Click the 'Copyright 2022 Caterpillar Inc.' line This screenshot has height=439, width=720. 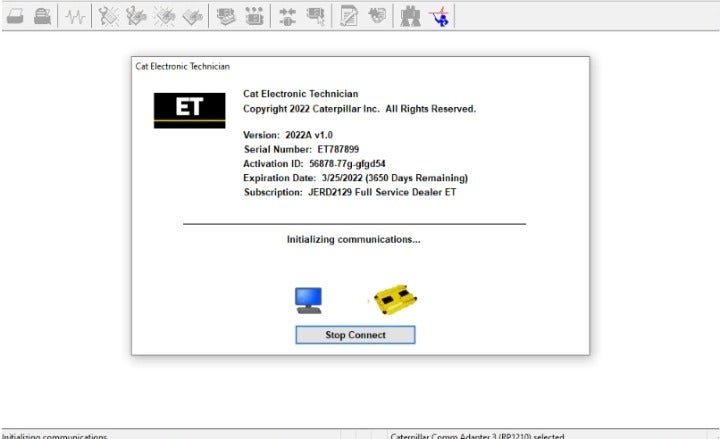pyautogui.click(x=360, y=109)
